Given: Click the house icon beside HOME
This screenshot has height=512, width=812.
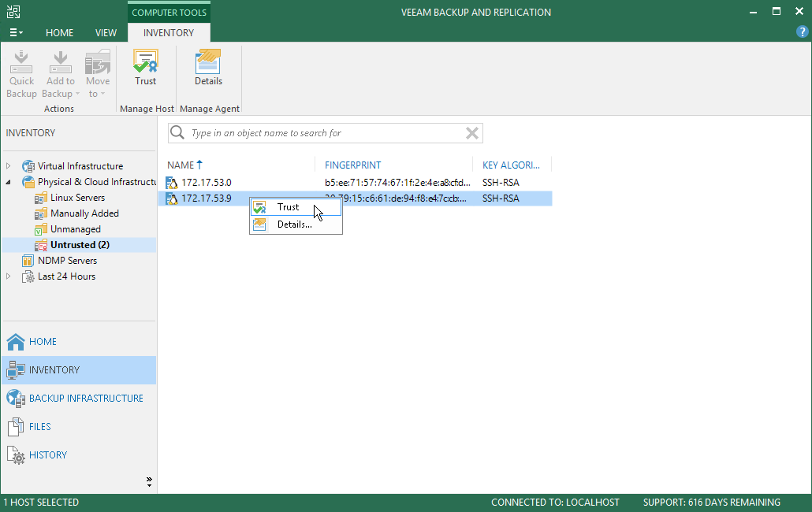Looking at the screenshot, I should (16, 342).
